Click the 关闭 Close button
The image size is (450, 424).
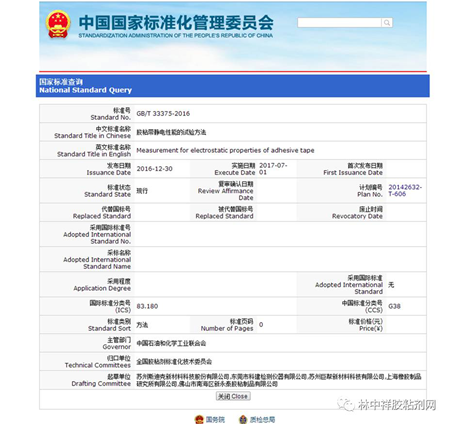click(233, 396)
